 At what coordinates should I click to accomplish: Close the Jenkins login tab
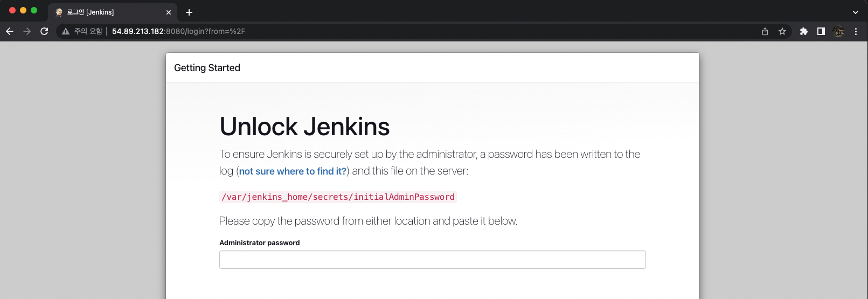click(169, 12)
